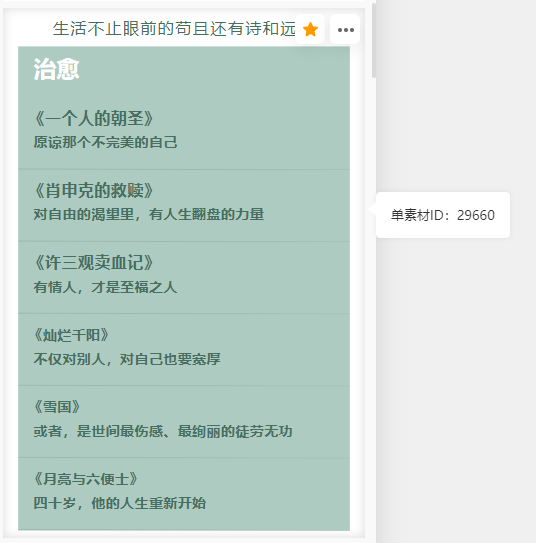Click the tooltip text 单素材ID：29660
Image resolution: width=536 pixels, height=543 pixels.
click(x=443, y=215)
